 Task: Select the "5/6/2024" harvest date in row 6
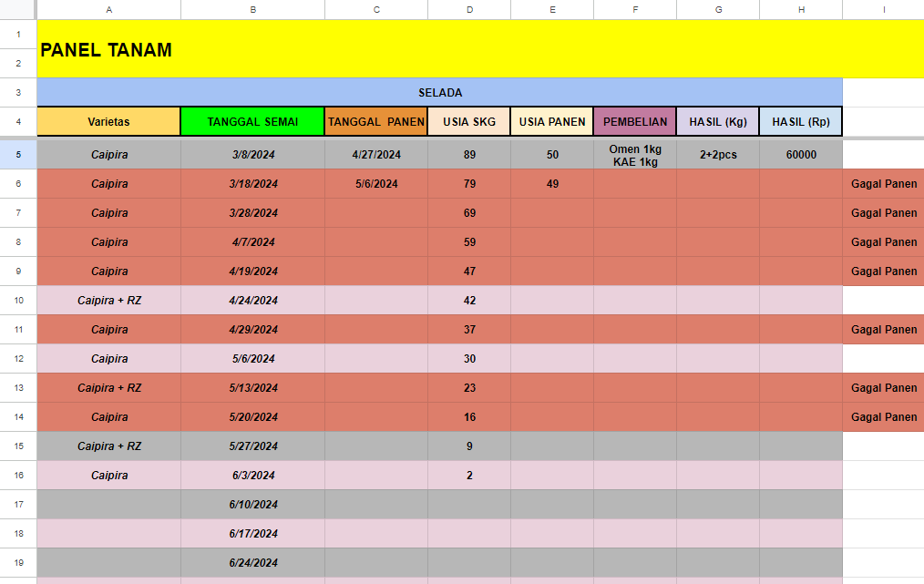tap(376, 184)
